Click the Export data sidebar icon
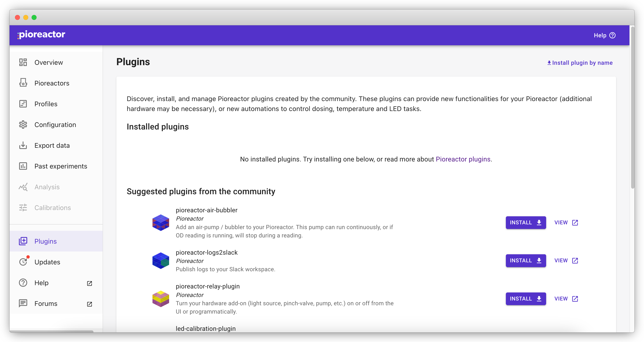 point(23,145)
